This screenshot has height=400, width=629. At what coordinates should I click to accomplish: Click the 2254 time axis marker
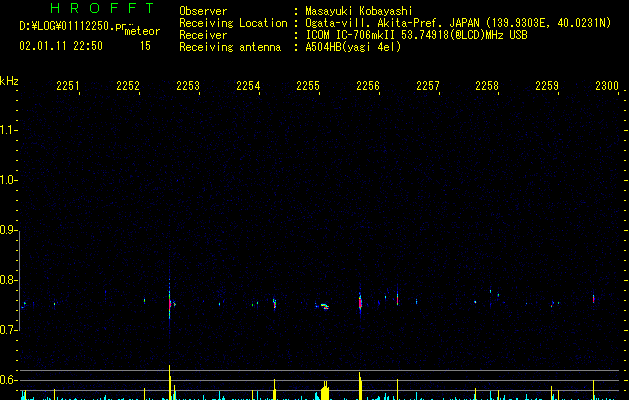(248, 85)
